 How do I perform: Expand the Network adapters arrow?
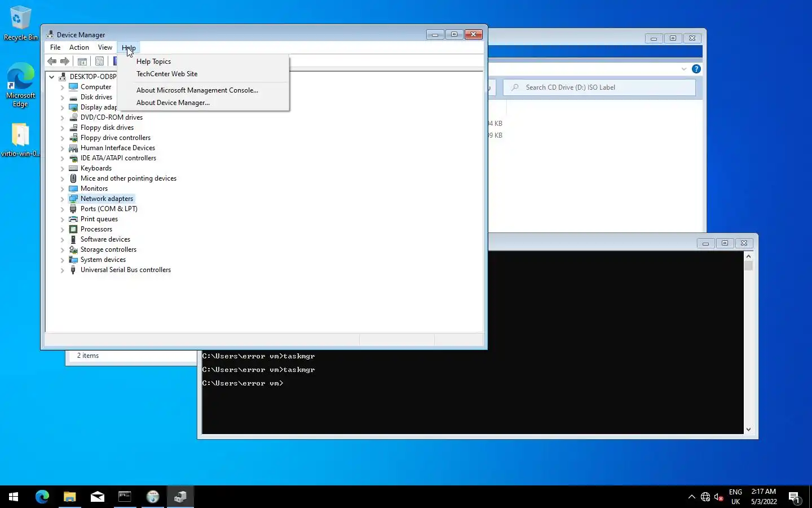pyautogui.click(x=62, y=199)
